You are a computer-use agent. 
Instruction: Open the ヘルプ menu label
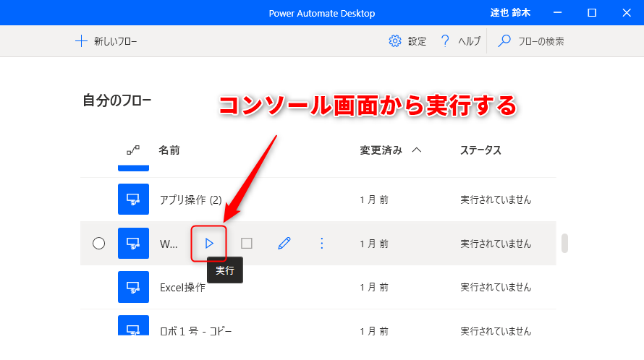[x=470, y=41]
